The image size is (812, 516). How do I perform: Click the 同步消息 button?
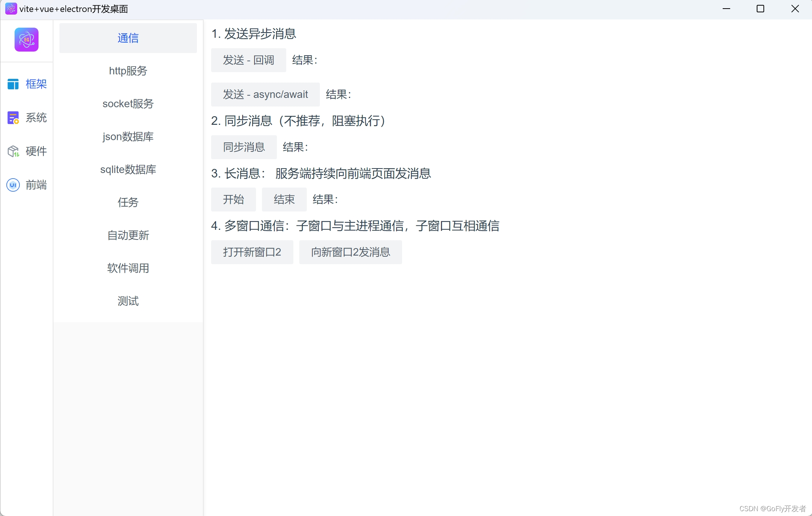244,147
